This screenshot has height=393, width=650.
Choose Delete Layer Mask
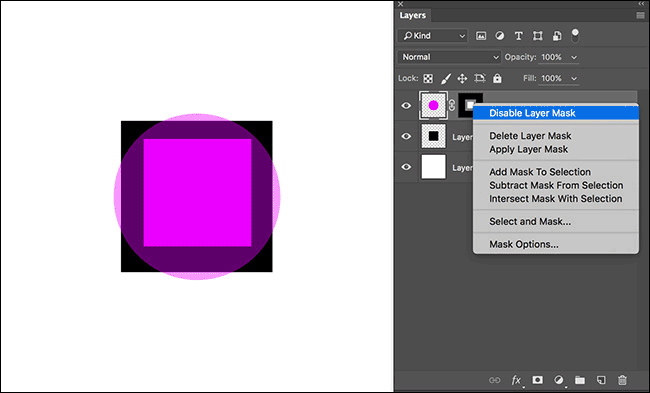[x=555, y=136]
